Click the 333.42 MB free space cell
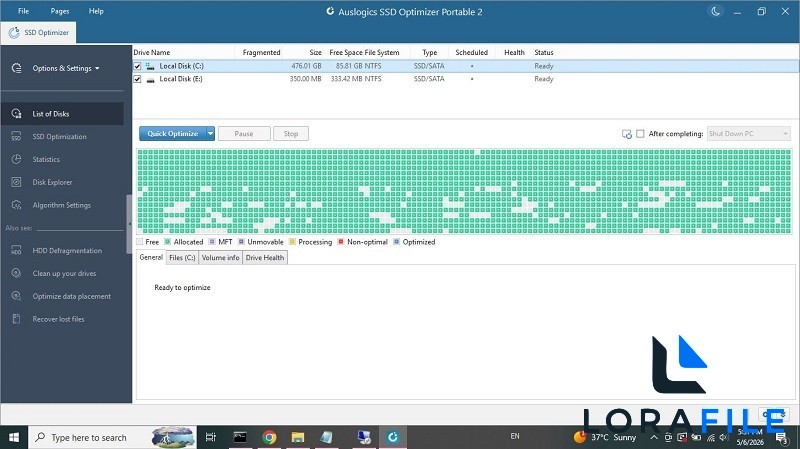The image size is (800, 449). [x=346, y=79]
